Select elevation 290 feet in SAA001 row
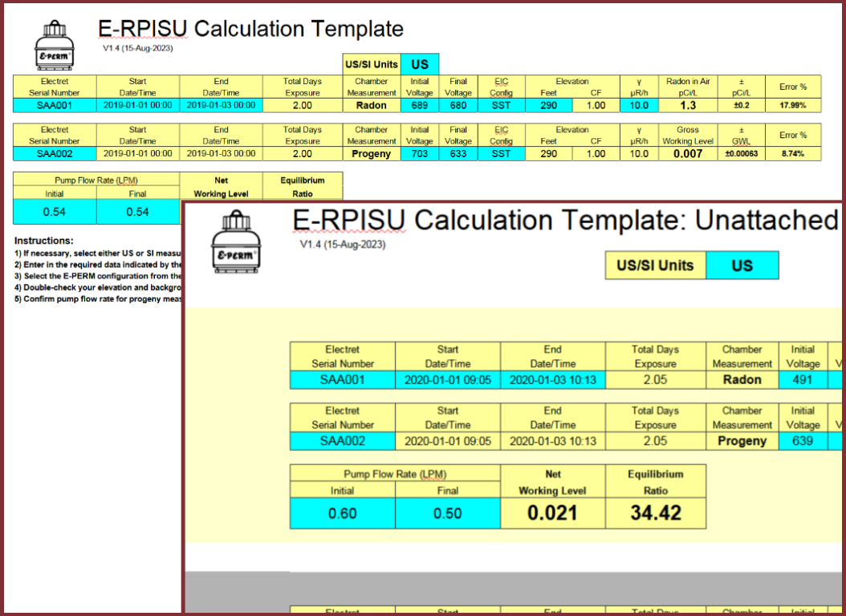 coord(549,105)
